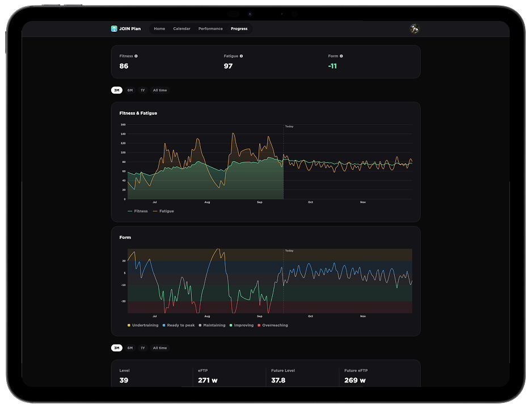Select 3M range above the Level stats card
Viewport: 532px width, 408px height.
(x=117, y=348)
